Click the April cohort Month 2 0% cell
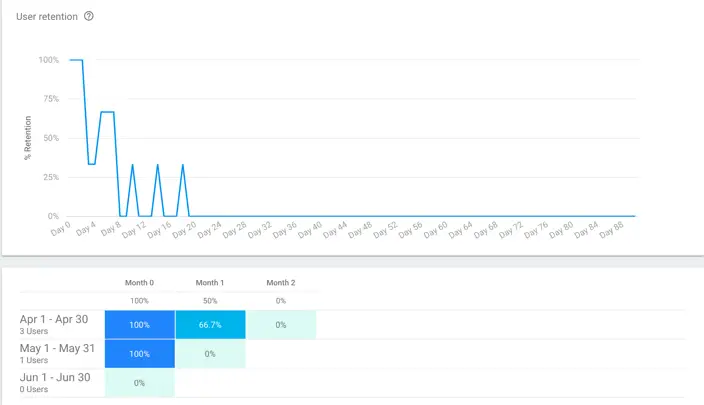The image size is (704, 405). (x=281, y=325)
